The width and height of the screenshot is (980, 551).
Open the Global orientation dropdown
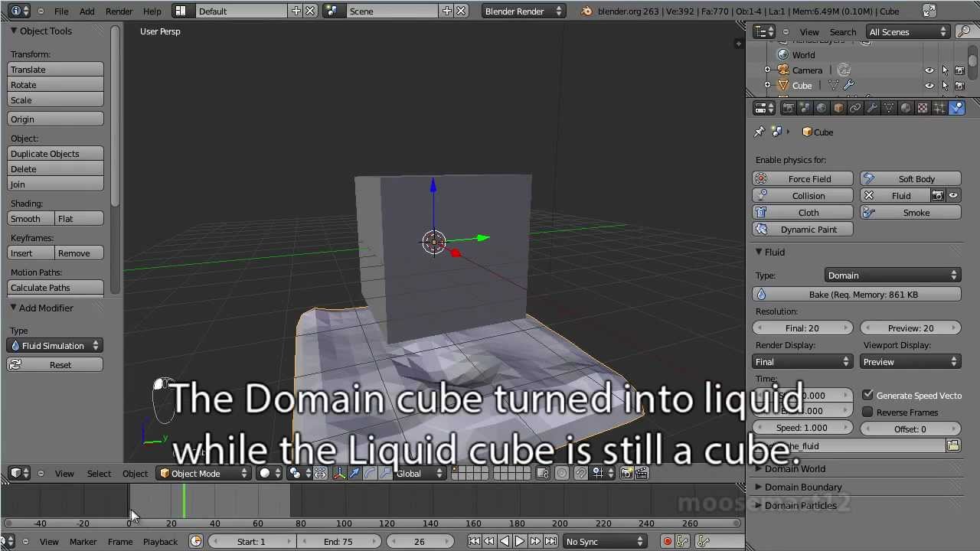point(420,473)
